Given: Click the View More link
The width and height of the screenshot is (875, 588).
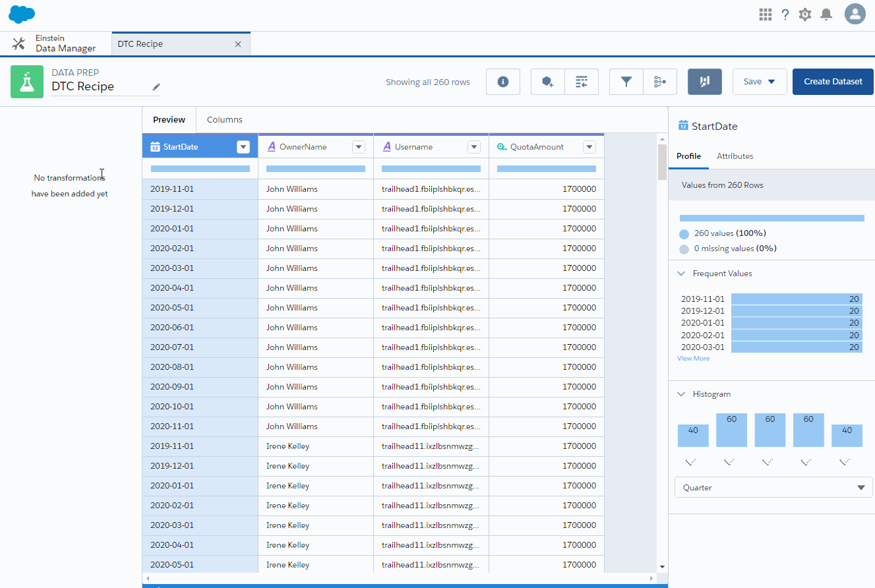Looking at the screenshot, I should (x=693, y=359).
